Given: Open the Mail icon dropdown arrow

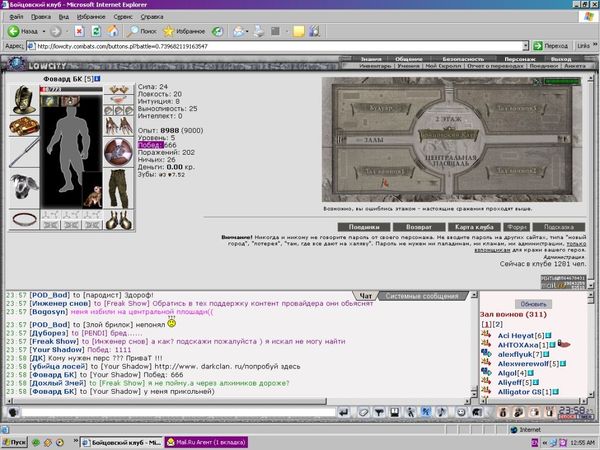Looking at the screenshot, I should click(247, 31).
